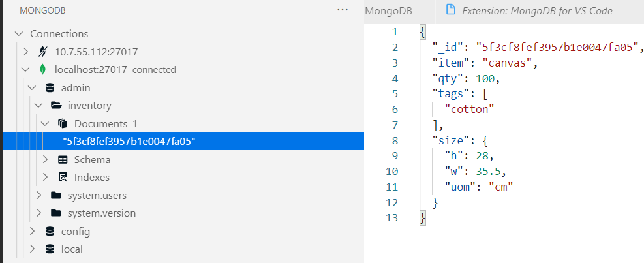Click the admin database icon
Image resolution: width=644 pixels, height=263 pixels.
pyautogui.click(x=50, y=88)
